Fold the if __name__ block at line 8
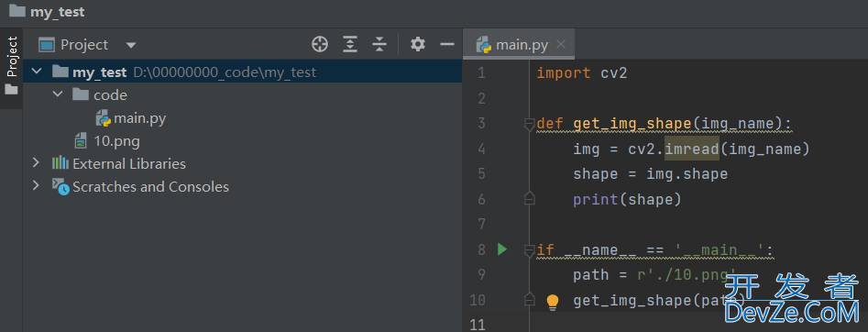Viewport: 868px width, 332px height. (529, 250)
